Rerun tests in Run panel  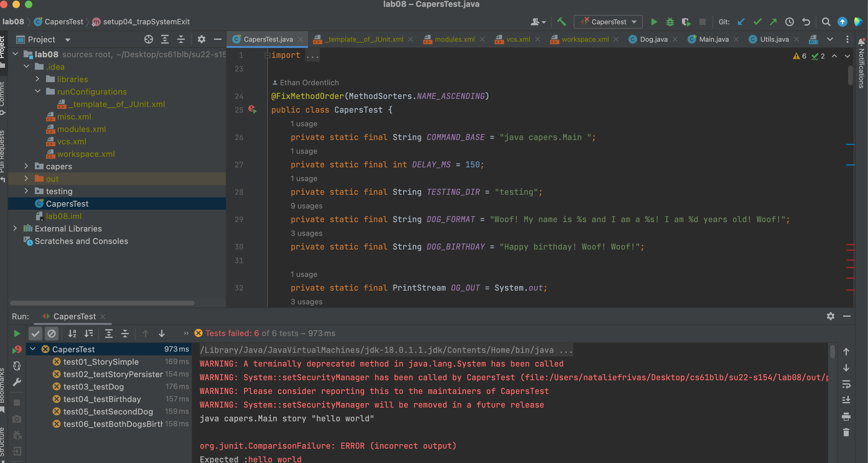[x=16, y=334]
